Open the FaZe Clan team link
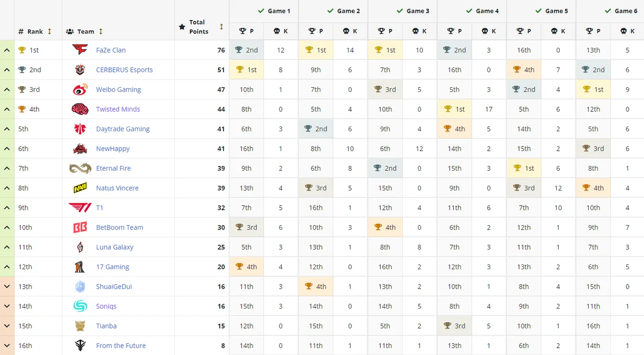The image size is (644, 355). (111, 50)
